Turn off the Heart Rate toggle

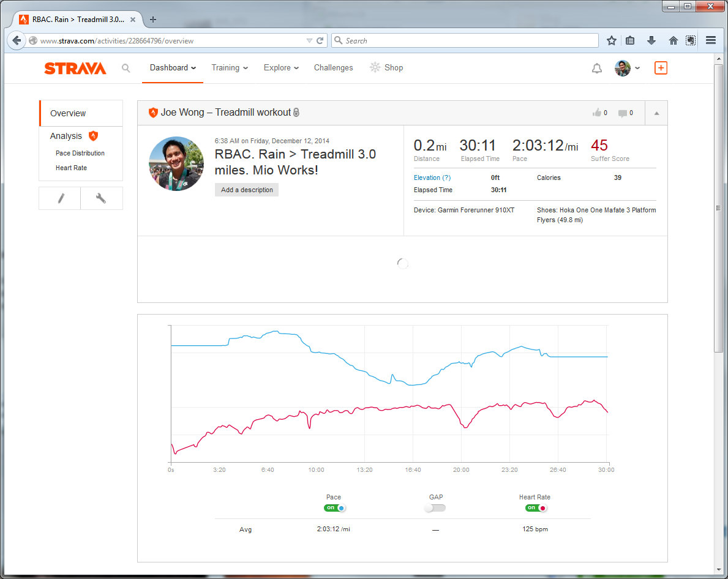point(536,508)
